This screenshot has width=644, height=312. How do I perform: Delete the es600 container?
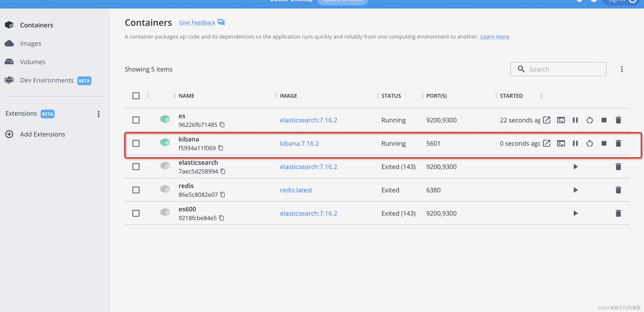[618, 213]
